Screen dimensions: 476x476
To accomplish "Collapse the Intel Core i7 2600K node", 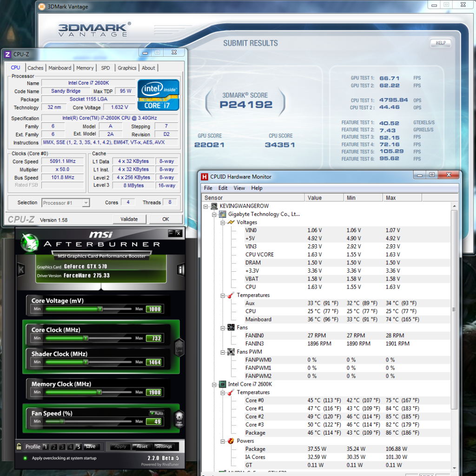I will point(214,384).
